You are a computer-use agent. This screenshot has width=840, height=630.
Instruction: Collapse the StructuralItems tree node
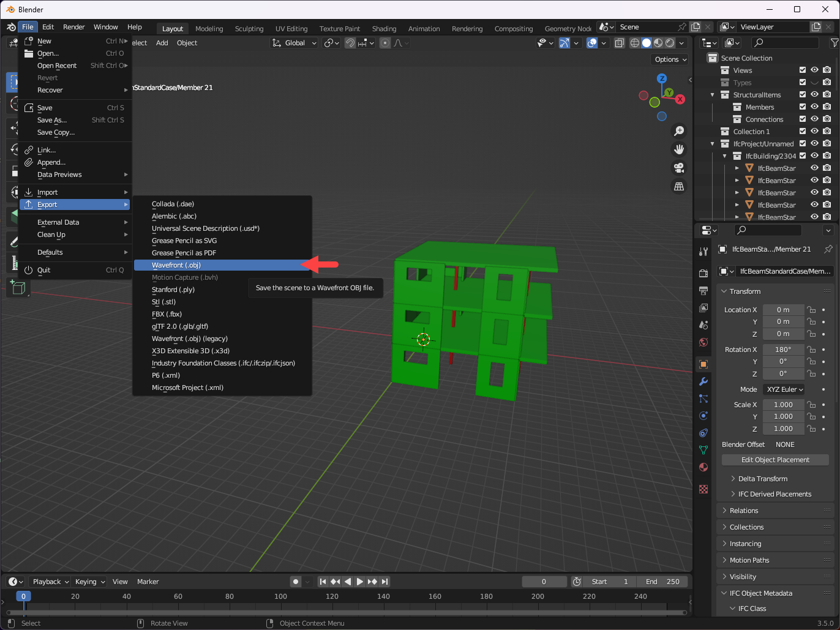pyautogui.click(x=713, y=95)
